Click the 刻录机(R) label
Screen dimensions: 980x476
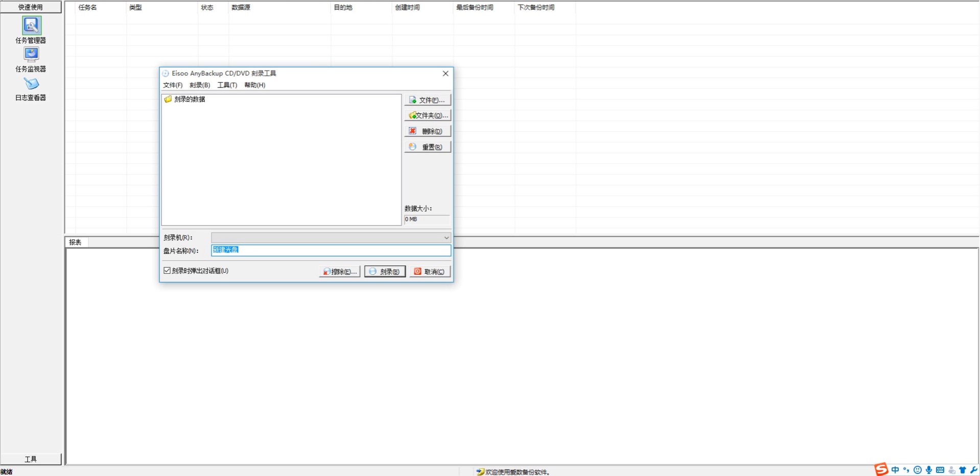point(178,237)
